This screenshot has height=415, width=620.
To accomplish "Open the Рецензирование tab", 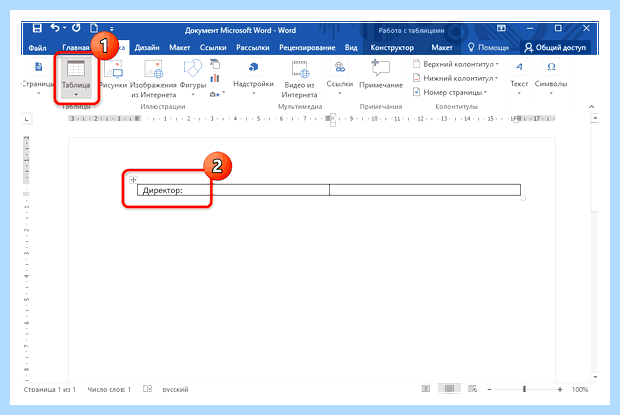I will tap(307, 48).
